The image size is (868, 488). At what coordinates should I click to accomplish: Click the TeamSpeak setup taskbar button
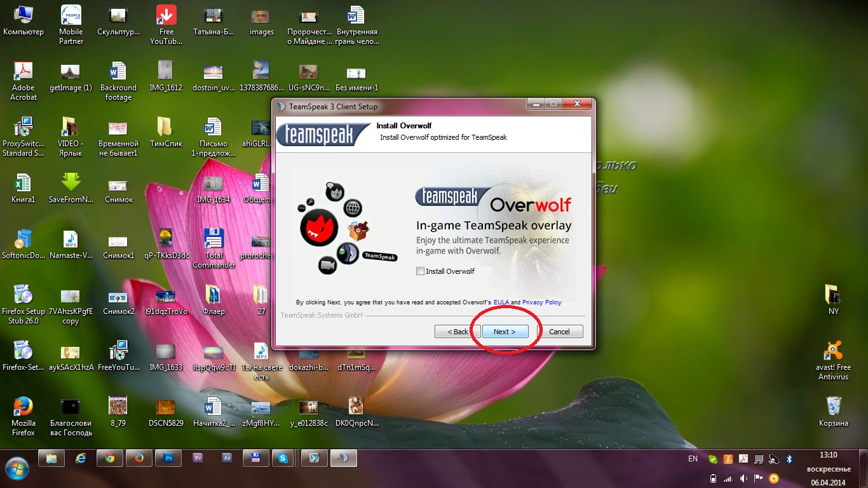[x=344, y=457]
